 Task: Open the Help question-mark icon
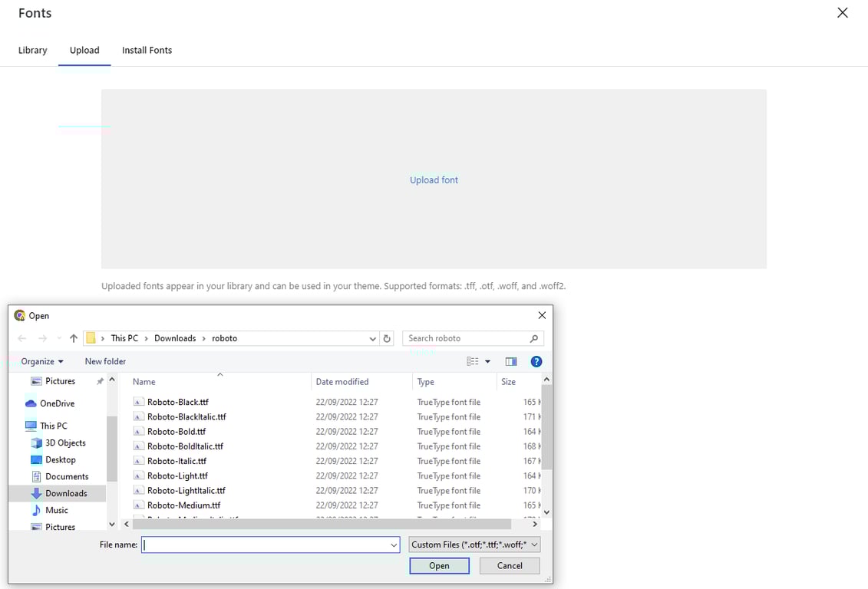(536, 362)
